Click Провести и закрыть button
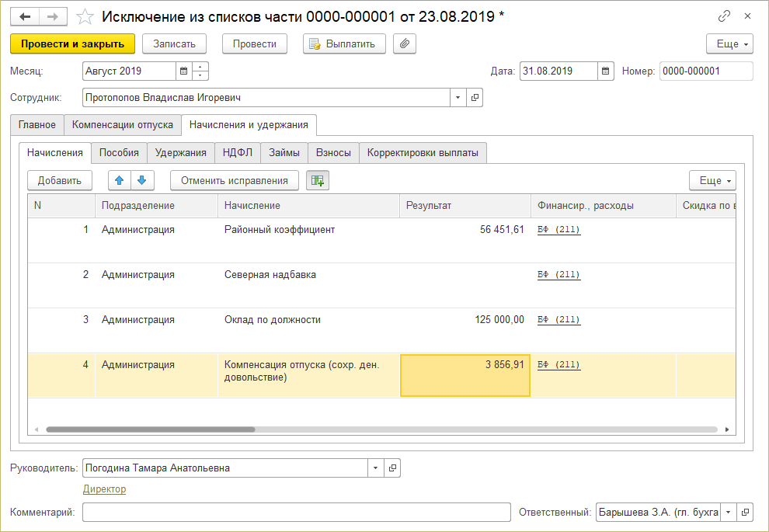Screen dimensions: 769x532 click(72, 43)
